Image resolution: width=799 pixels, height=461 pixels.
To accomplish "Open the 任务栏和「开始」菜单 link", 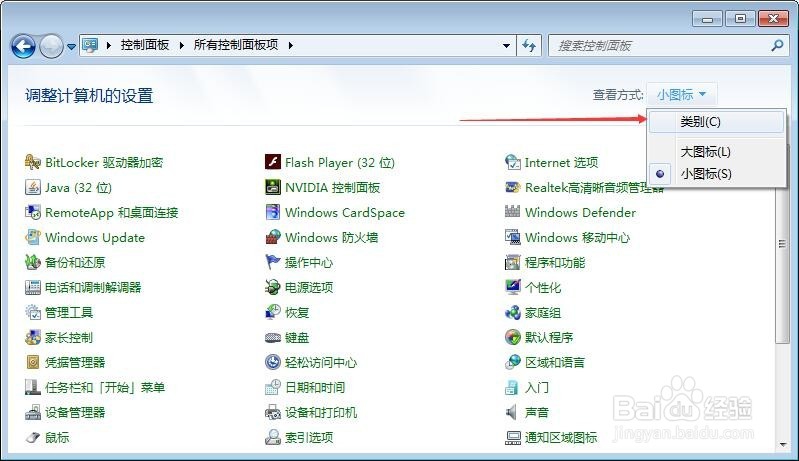I will pos(105,387).
